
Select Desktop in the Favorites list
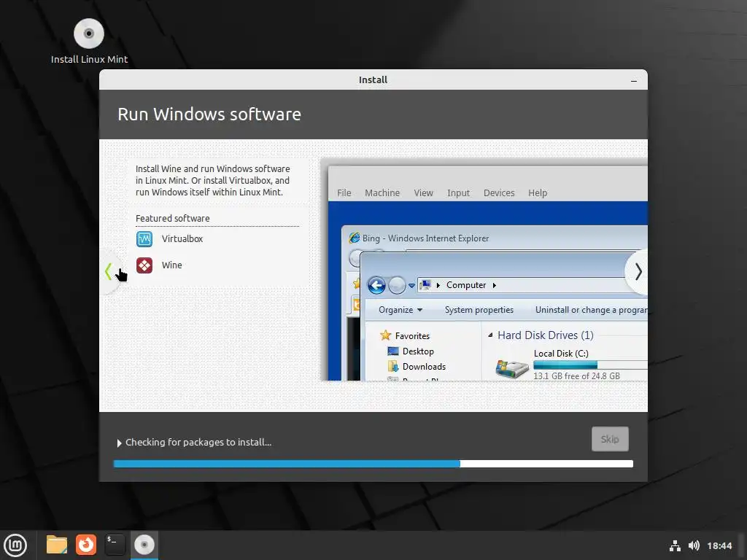click(418, 351)
